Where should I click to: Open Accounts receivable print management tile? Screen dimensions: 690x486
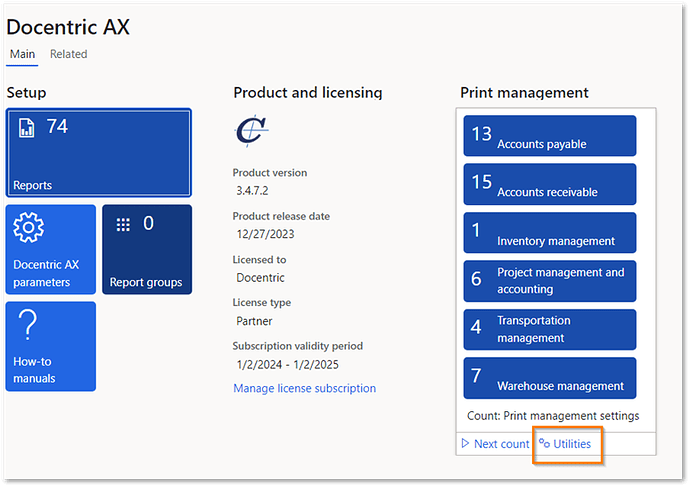550,184
